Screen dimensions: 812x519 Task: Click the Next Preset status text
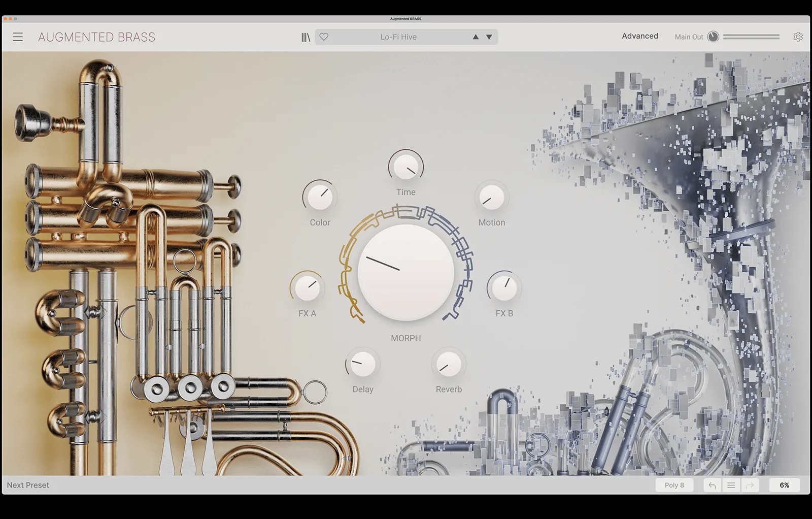pyautogui.click(x=28, y=485)
